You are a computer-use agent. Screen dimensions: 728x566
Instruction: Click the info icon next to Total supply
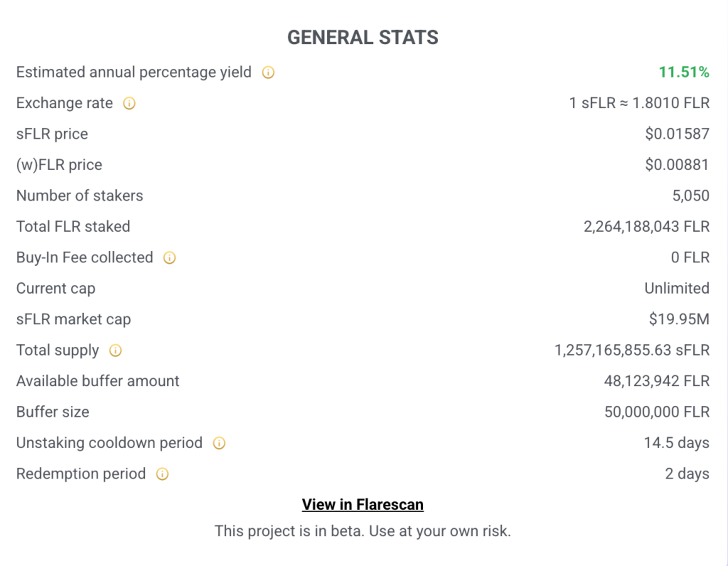[115, 351]
